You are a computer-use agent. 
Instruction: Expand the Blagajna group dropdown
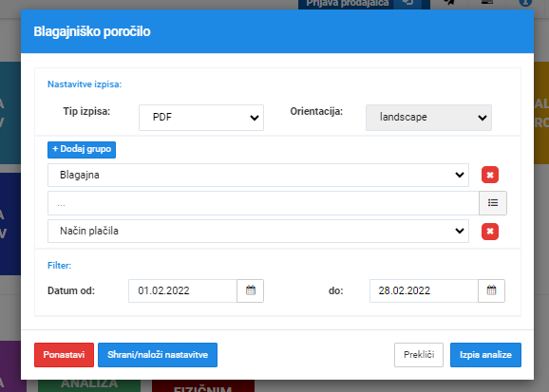[x=258, y=175]
